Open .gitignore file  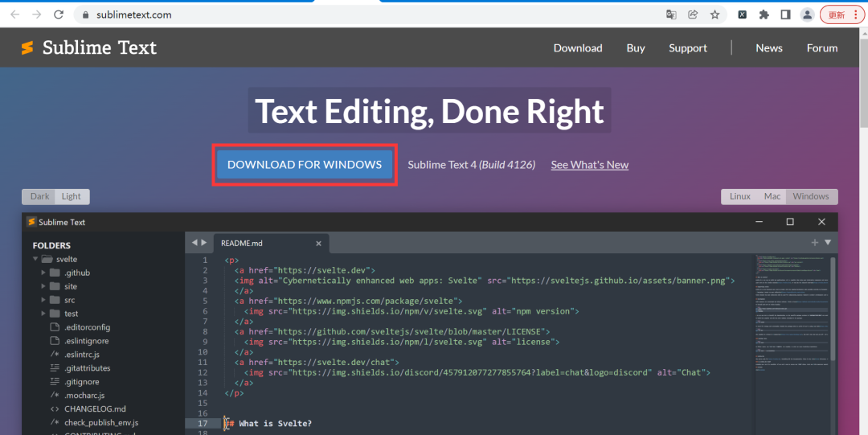tap(83, 382)
